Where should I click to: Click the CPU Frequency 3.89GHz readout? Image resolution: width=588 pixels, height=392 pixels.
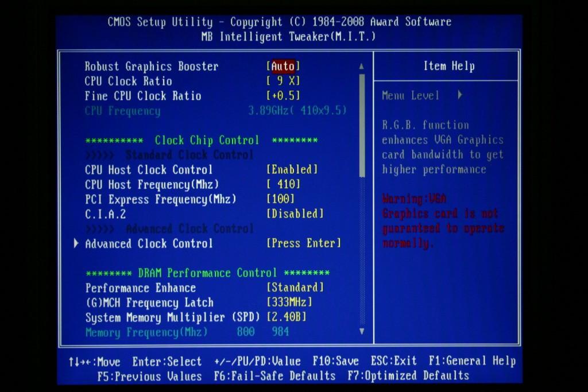[297, 111]
